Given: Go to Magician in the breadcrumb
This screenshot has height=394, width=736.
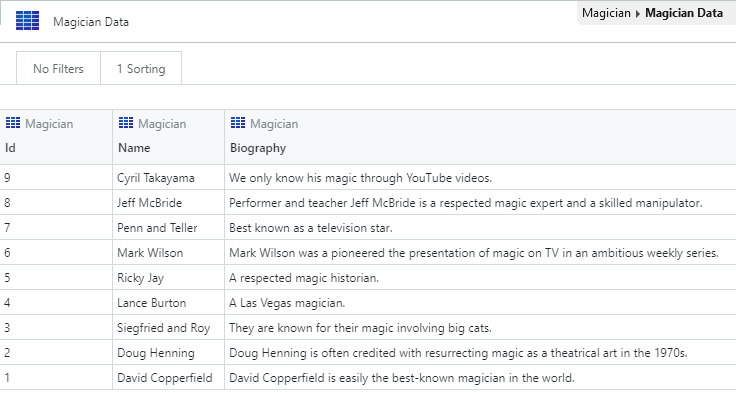Looking at the screenshot, I should [606, 13].
